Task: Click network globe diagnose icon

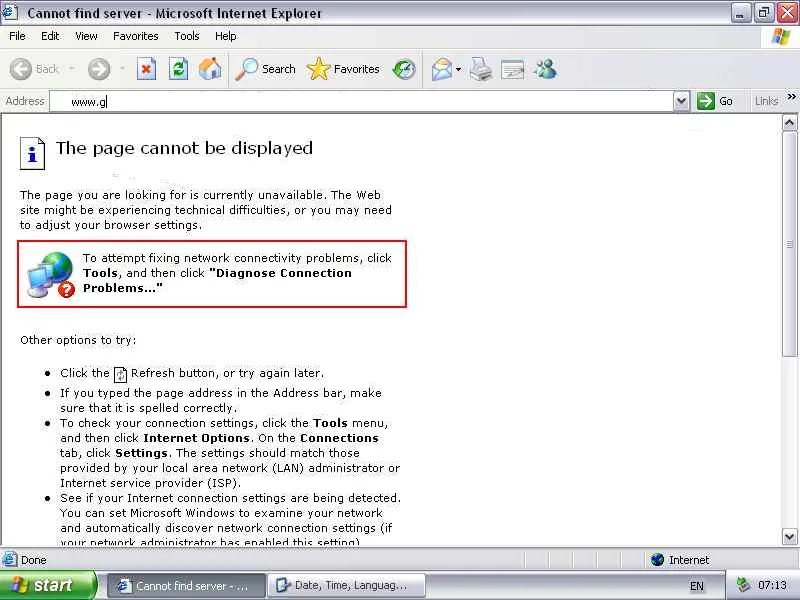Action: 52,274
